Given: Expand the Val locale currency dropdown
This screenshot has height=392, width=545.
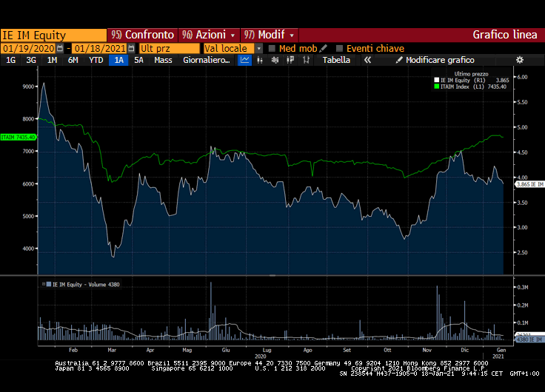Looking at the screenshot, I should (259, 48).
